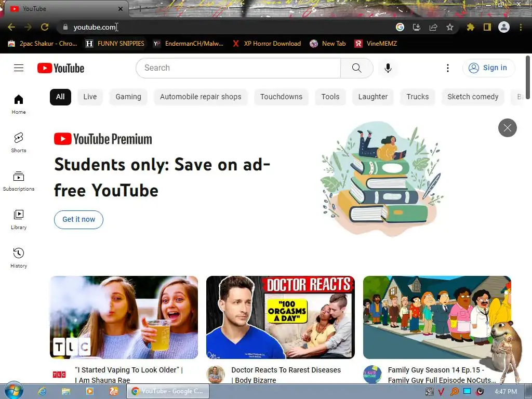Select the All filter chip
This screenshot has width=532, height=399.
pos(60,97)
